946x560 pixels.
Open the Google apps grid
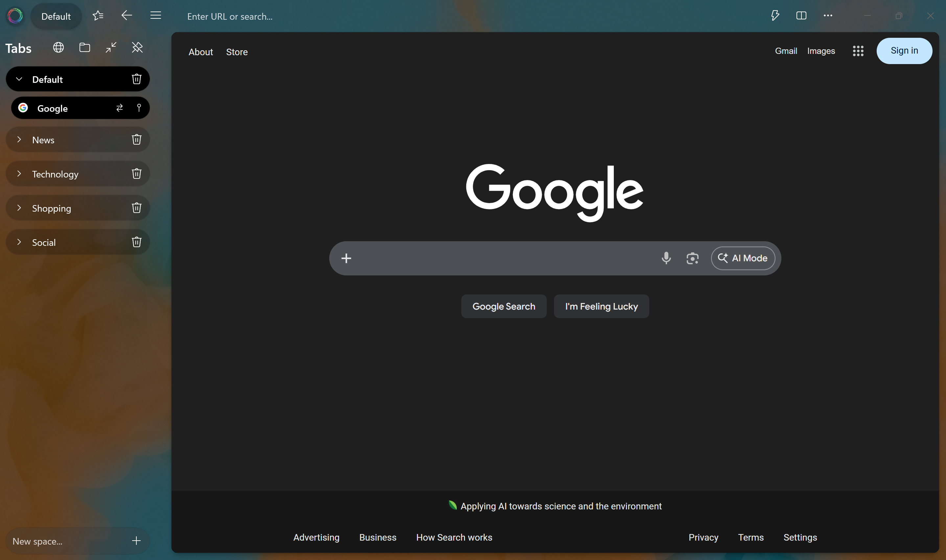(858, 51)
